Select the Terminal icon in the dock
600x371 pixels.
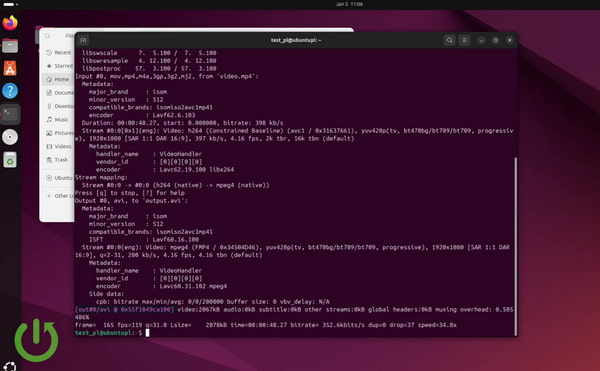pyautogui.click(x=10, y=114)
